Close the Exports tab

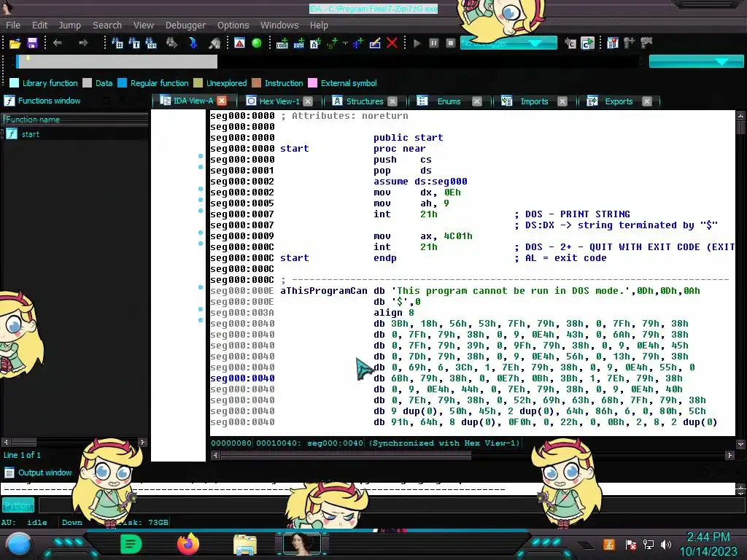pos(646,101)
